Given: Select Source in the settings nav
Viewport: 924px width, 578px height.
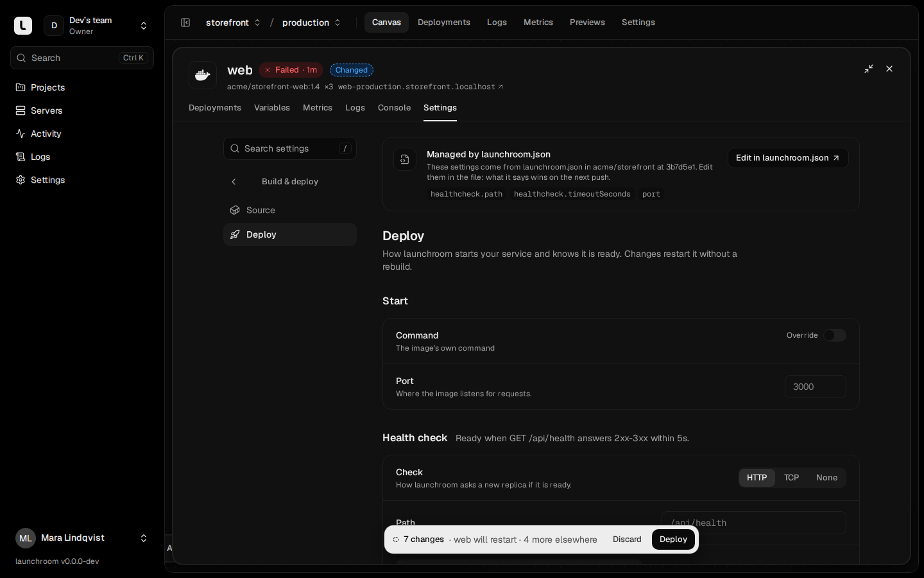Looking at the screenshot, I should pos(290,210).
